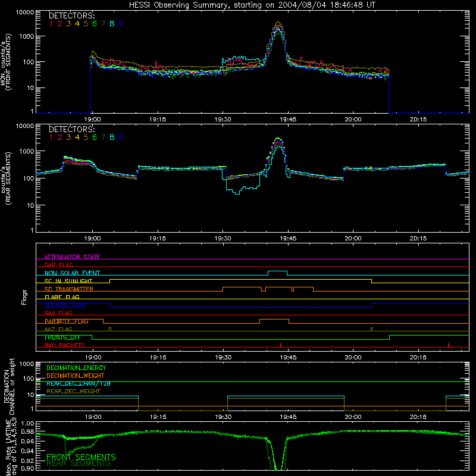Click the FLARE_FLAG label
The height and width of the screenshot is (476, 476).
coord(62,297)
